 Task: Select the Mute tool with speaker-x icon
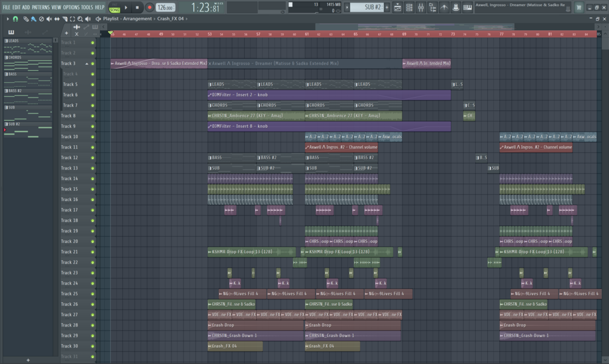tap(49, 19)
